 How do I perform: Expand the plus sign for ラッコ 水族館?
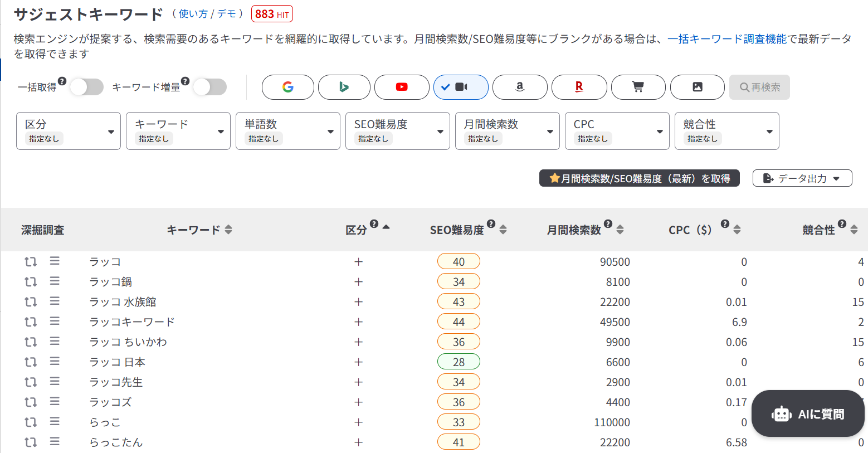tap(358, 302)
